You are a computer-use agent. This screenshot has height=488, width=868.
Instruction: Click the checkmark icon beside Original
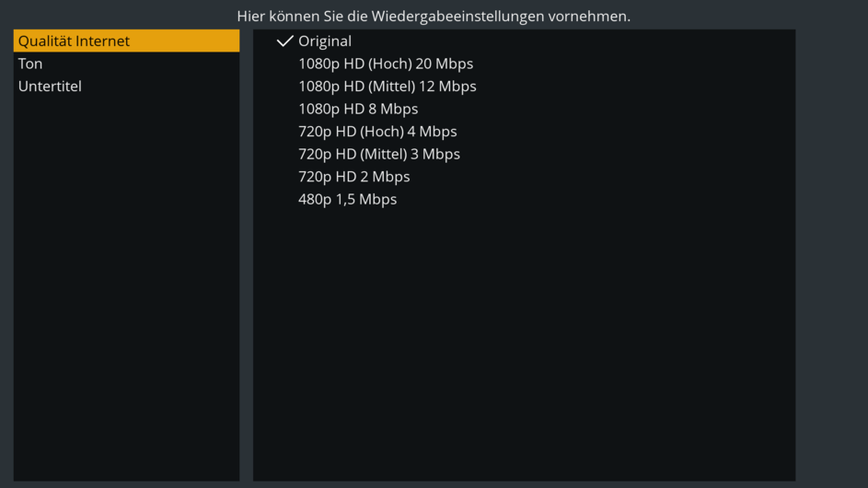tap(284, 41)
